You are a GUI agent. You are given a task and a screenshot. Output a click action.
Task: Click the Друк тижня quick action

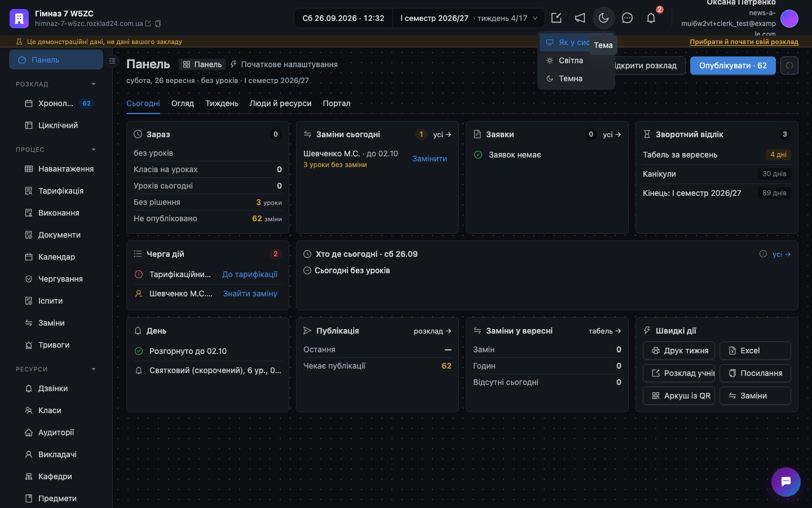(679, 351)
